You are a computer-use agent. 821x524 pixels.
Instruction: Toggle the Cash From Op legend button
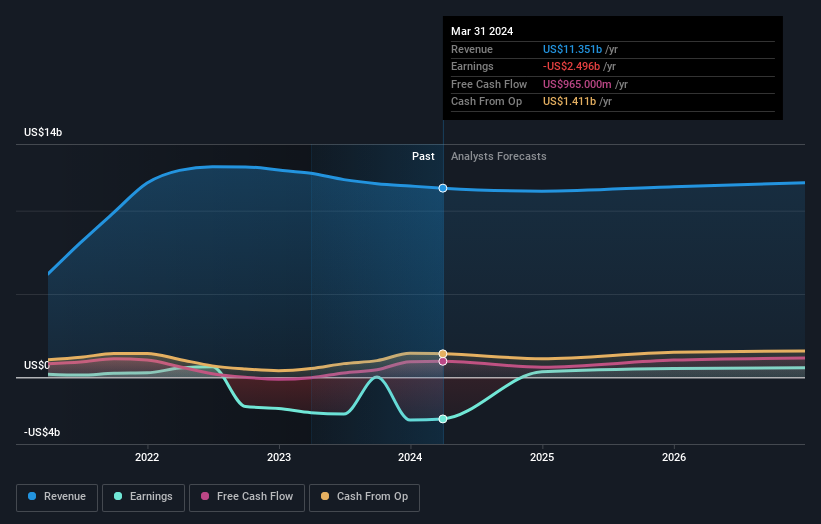point(364,497)
